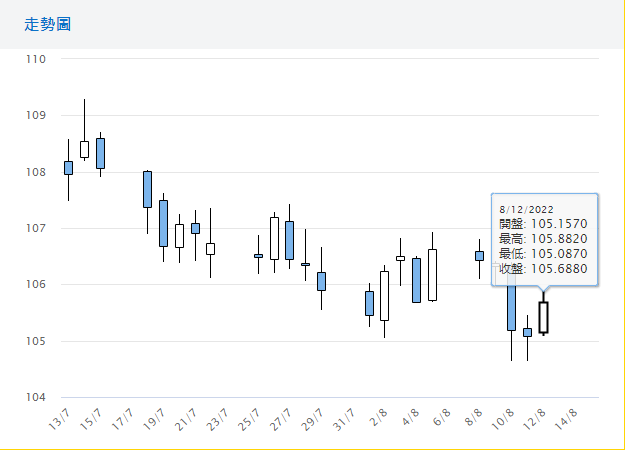Click the 104 y-axis label
The width and height of the screenshot is (626, 452).
click(36, 398)
